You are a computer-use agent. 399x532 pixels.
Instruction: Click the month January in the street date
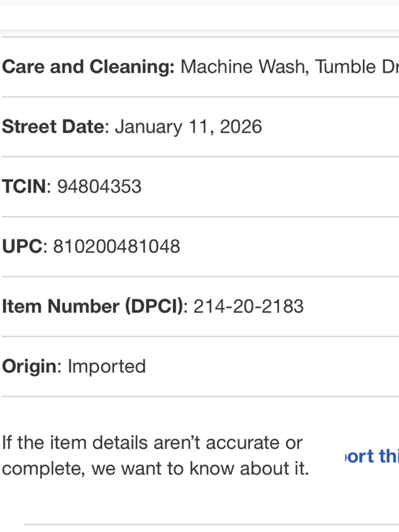(148, 127)
